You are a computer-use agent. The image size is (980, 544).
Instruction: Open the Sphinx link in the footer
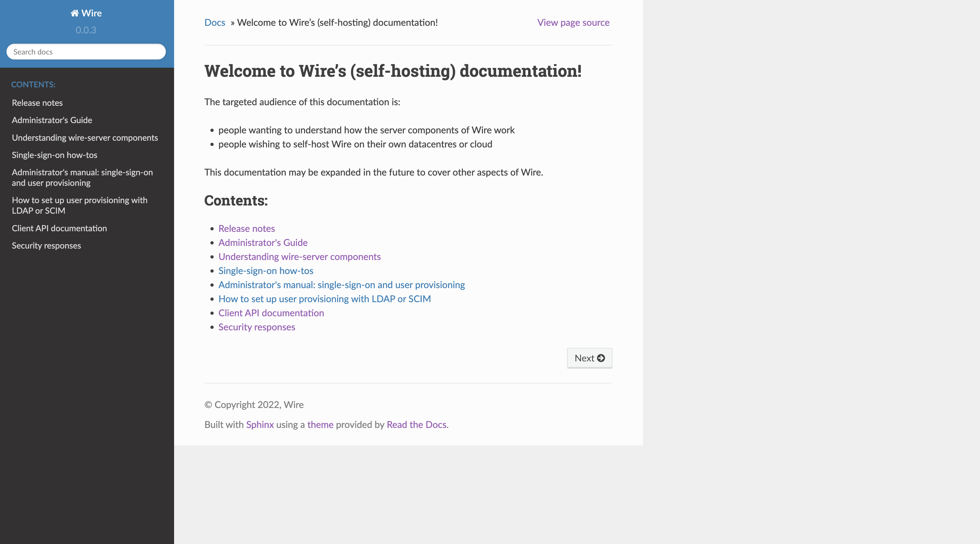coord(260,424)
